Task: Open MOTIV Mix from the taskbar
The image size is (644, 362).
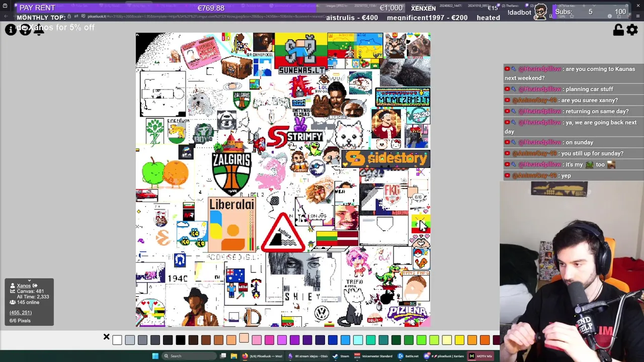Action: tap(480, 356)
